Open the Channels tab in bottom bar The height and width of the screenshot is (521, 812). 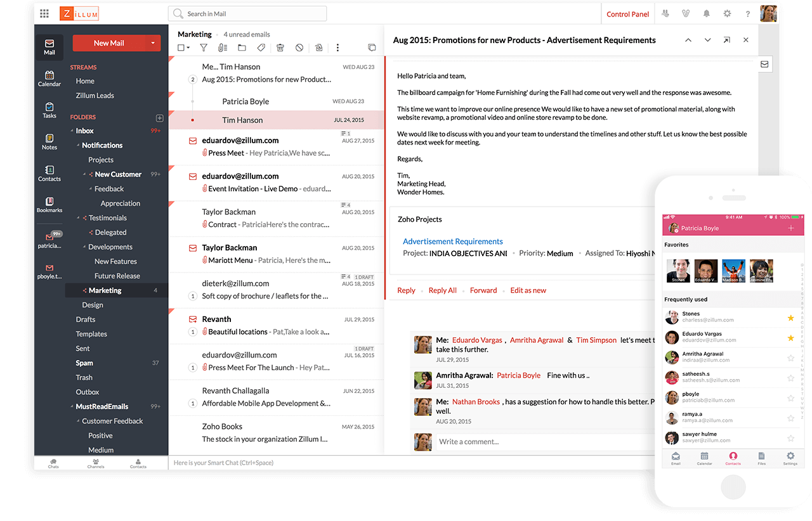click(96, 463)
